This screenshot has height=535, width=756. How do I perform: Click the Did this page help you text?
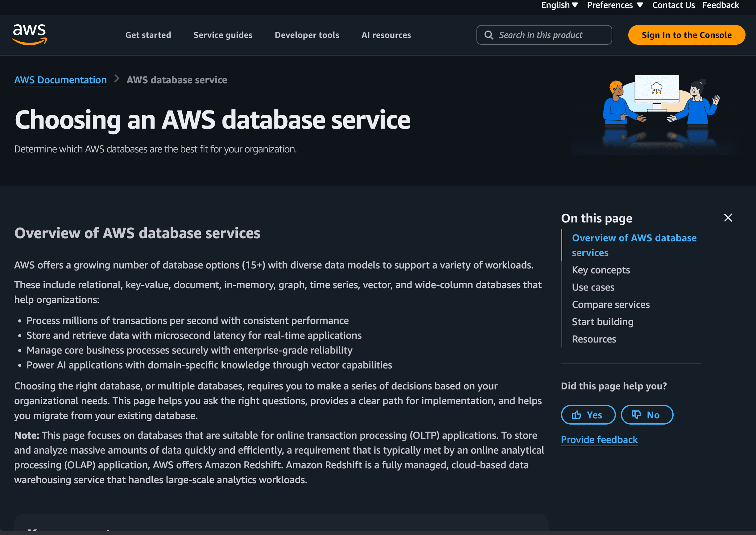tap(613, 386)
